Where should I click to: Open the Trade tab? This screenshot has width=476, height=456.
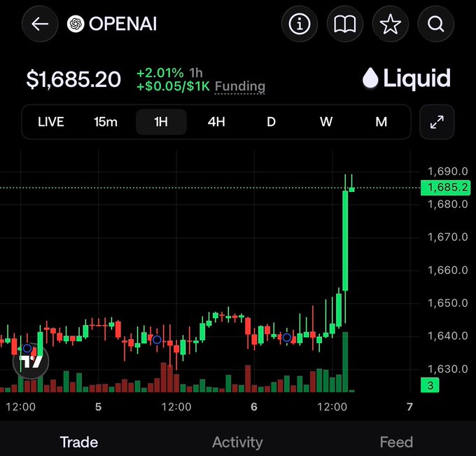click(79, 442)
